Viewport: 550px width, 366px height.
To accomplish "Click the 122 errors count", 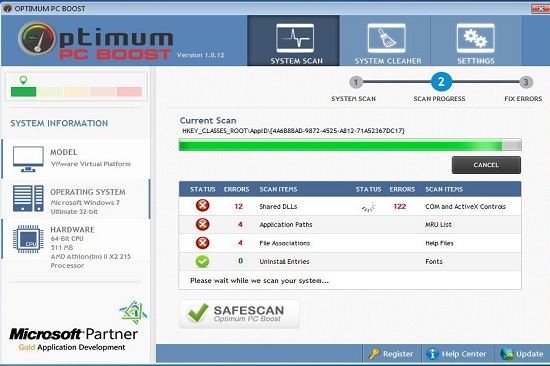I will 400,206.
